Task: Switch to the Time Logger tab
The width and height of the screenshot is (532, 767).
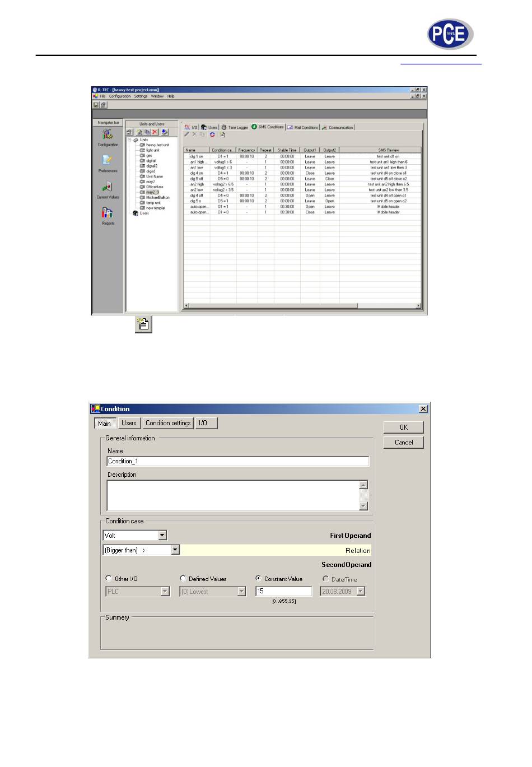Action: [235, 128]
